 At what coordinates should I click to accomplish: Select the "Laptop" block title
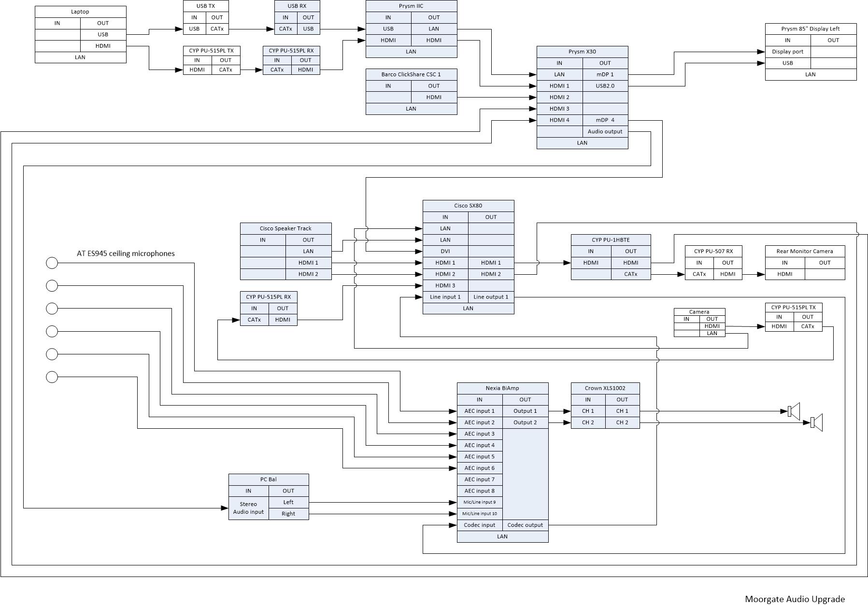pos(80,12)
